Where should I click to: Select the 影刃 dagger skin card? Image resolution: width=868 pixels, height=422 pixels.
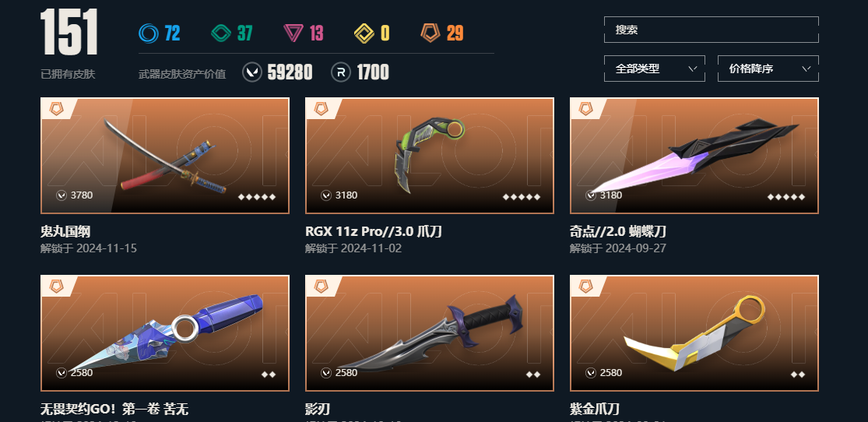[430, 332]
